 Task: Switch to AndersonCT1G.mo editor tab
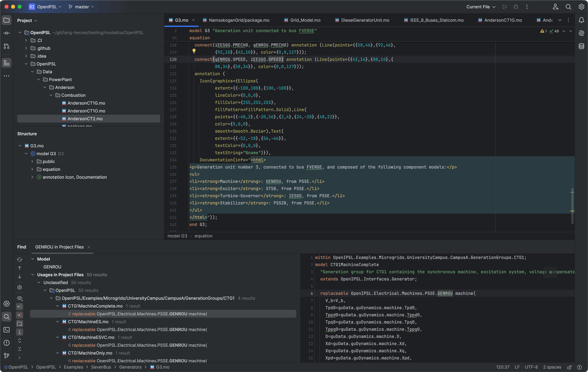pos(500,20)
